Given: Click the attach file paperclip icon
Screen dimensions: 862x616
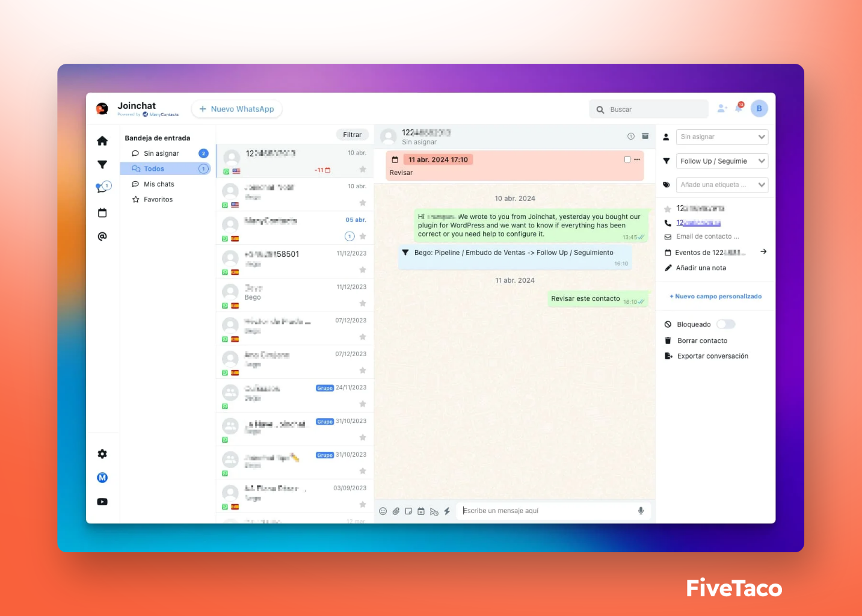Looking at the screenshot, I should point(396,511).
